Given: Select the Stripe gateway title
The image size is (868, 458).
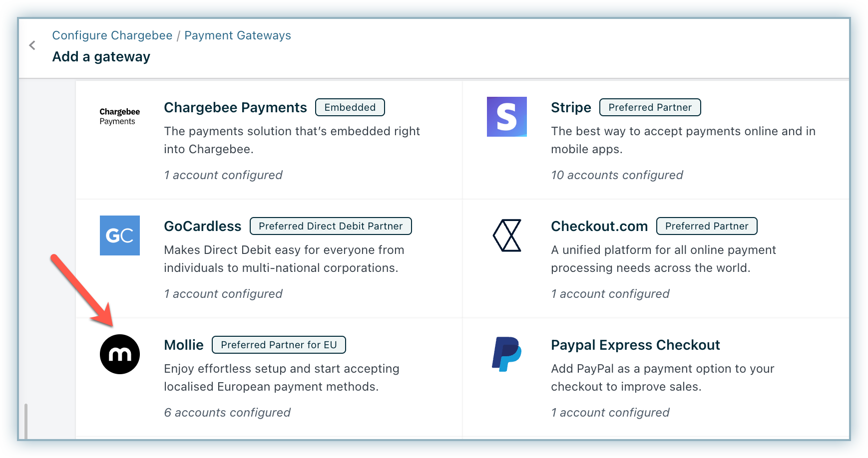Looking at the screenshot, I should click(571, 108).
